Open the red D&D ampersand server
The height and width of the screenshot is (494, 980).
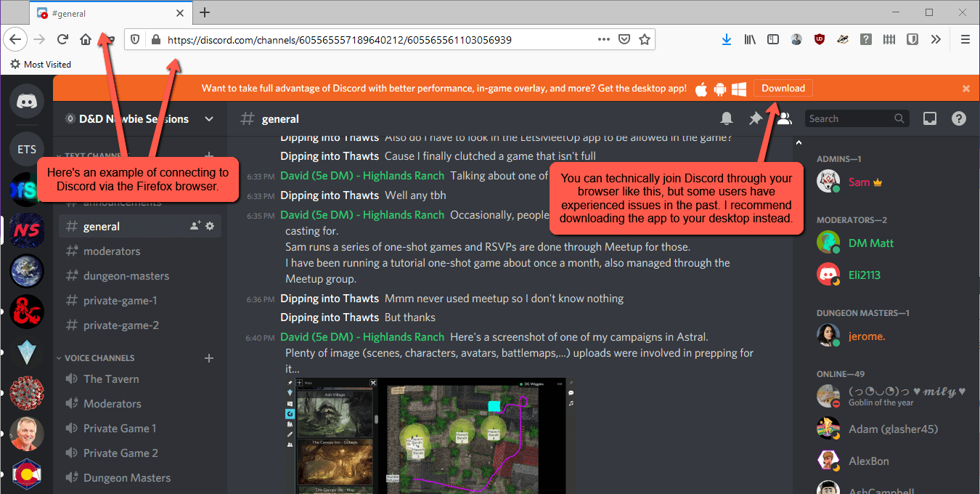[x=27, y=312]
